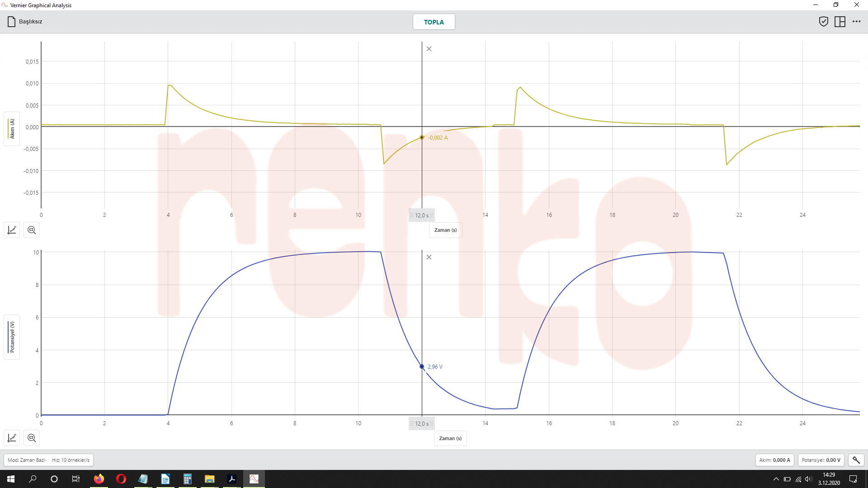The width and height of the screenshot is (868, 488).
Task: Open the sensor setup wrench icon
Action: [856, 460]
